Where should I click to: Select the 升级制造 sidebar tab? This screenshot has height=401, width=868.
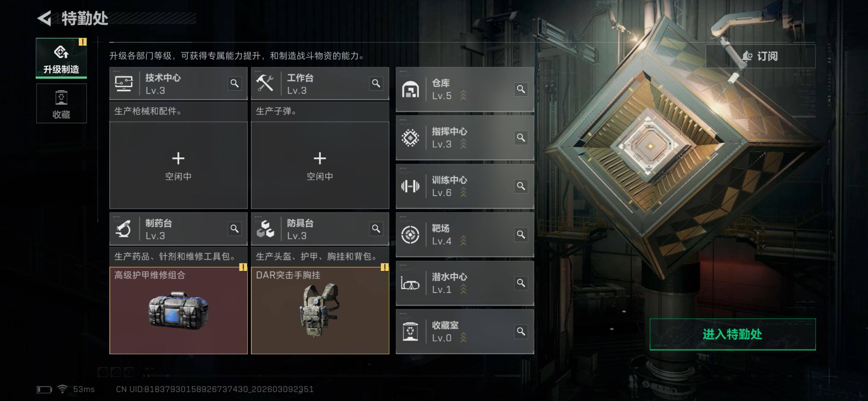(61, 58)
